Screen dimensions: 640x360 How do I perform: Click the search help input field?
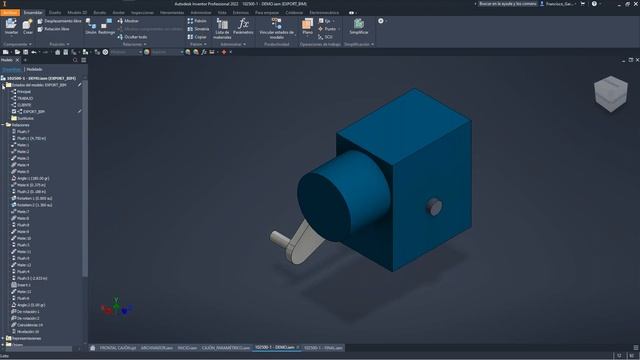[x=507, y=4]
